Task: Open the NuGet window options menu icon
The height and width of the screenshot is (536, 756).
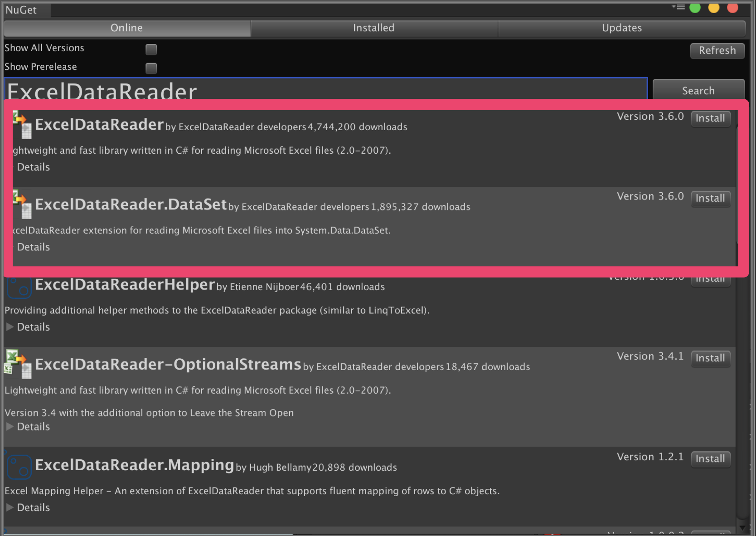Action: pos(678,7)
